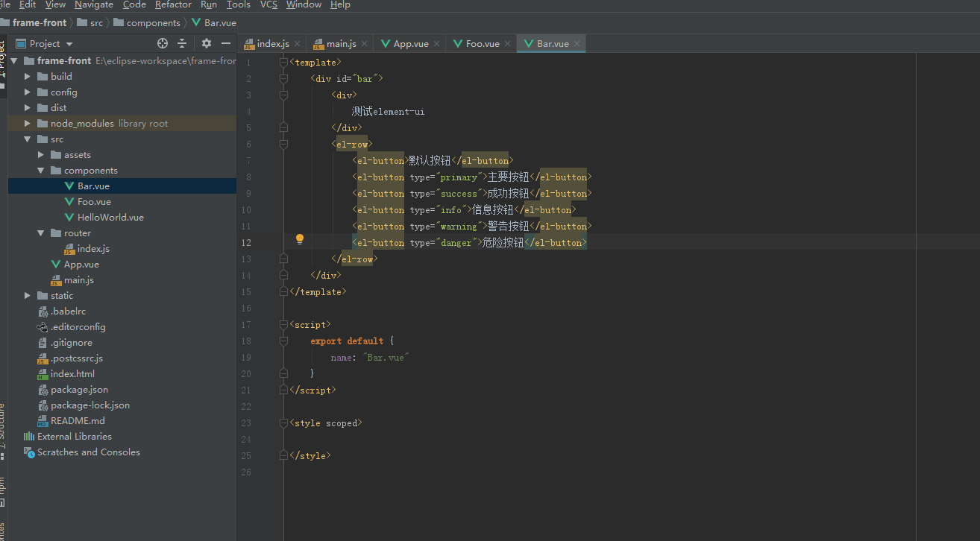Select .babelrc file in tree
This screenshot has width=980, height=541.
[x=68, y=311]
